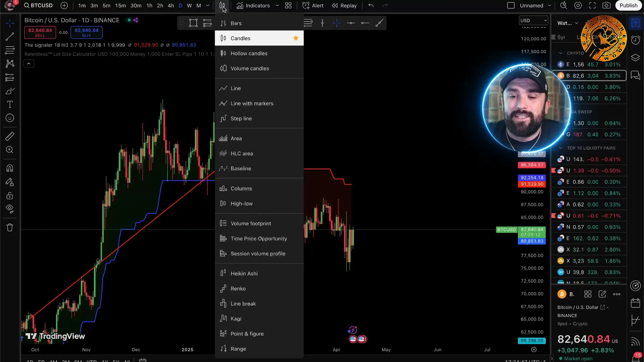Viewport: 644px width, 362px height.
Task: Open the alerts clock panel
Action: (635, 40)
